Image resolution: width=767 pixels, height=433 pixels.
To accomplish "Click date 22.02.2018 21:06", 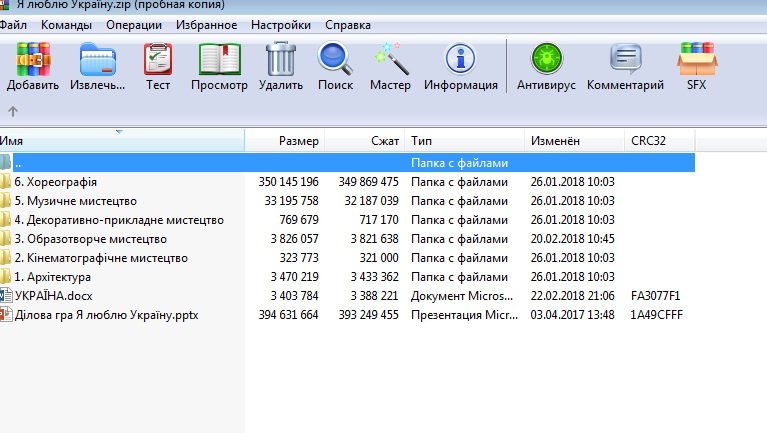I will tap(572, 296).
